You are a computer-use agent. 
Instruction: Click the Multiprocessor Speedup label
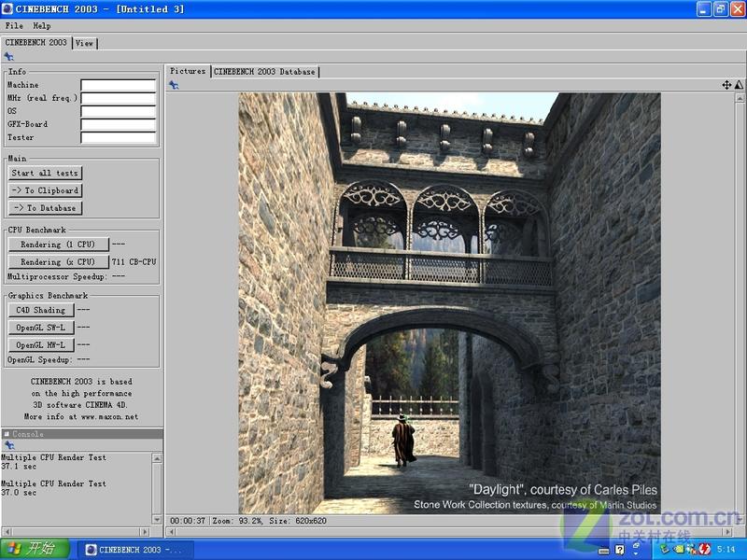(57, 276)
